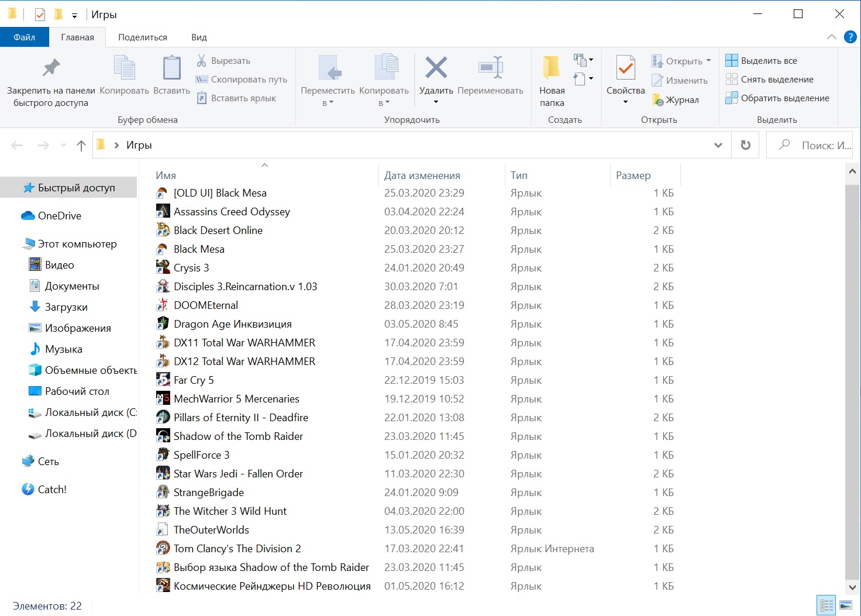The image size is (861, 616).
Task: Select MechWarrior 5 Mercenaries shortcut icon
Action: [163, 399]
